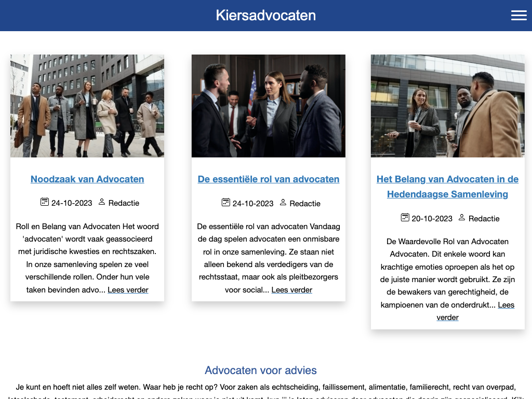Click 'Lees verder' on De essentiële rol card
The height and width of the screenshot is (399, 532).
(x=291, y=290)
